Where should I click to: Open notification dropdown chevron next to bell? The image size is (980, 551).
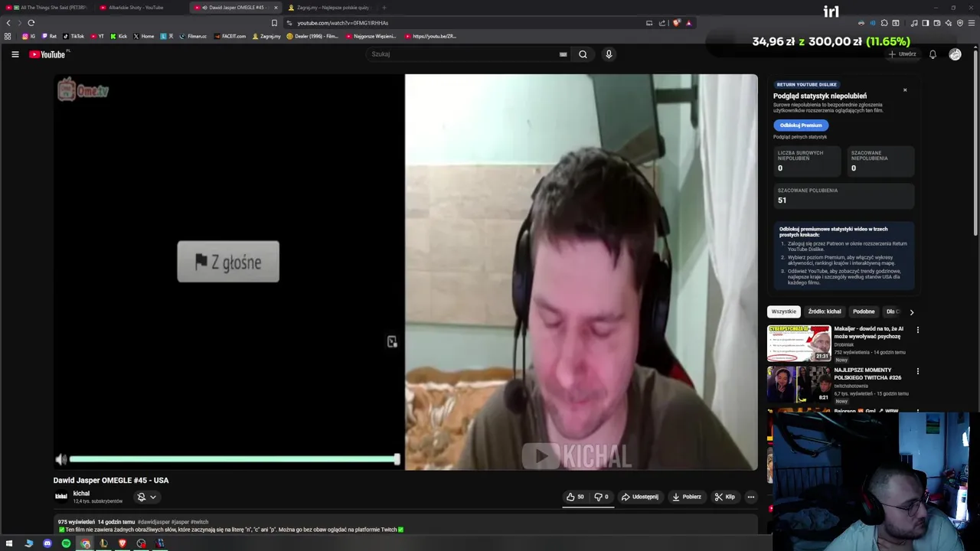[x=153, y=497]
